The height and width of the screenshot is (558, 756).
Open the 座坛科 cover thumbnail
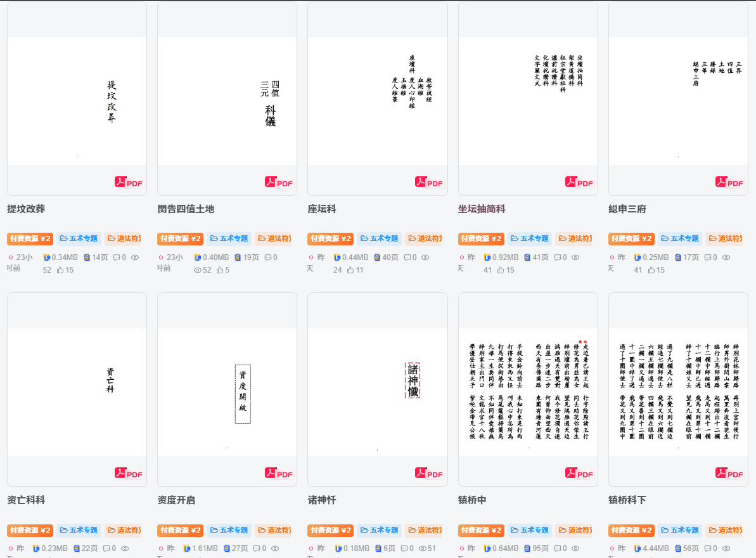point(378,99)
